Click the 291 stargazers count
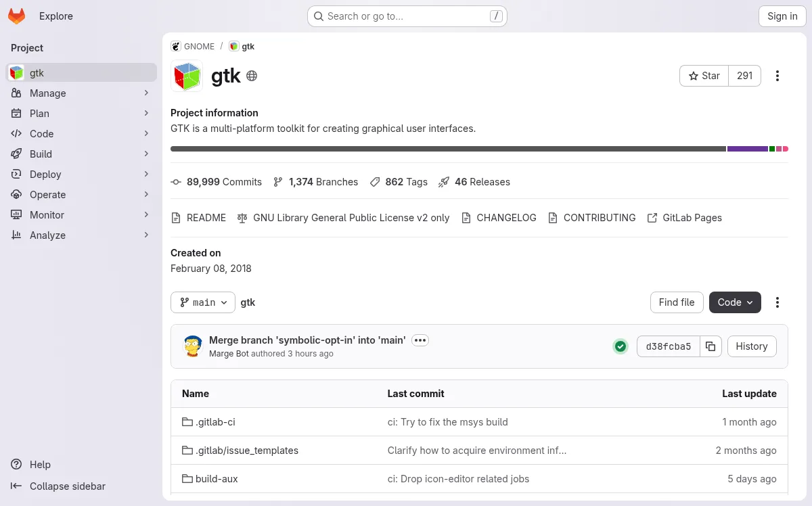This screenshot has height=506, width=812. [745, 76]
